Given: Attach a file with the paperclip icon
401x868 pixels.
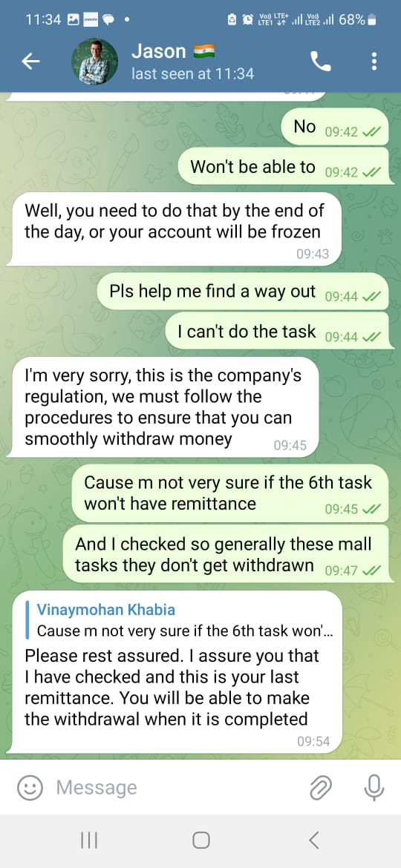Looking at the screenshot, I should 320,787.
